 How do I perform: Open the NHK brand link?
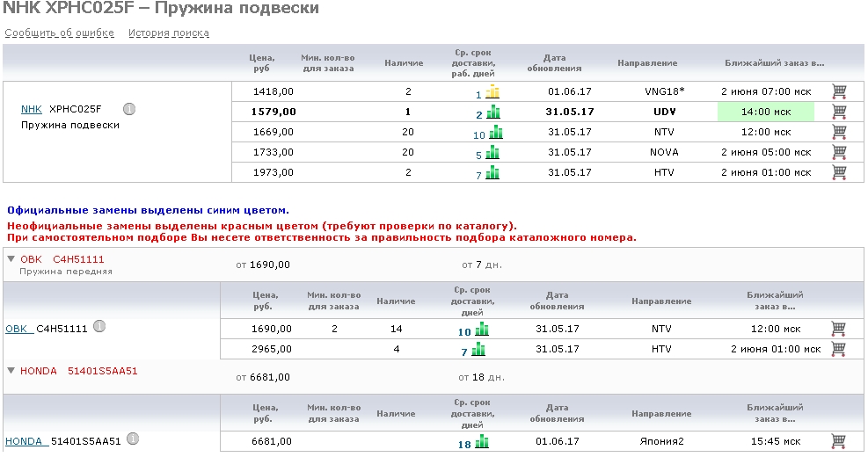(32, 110)
